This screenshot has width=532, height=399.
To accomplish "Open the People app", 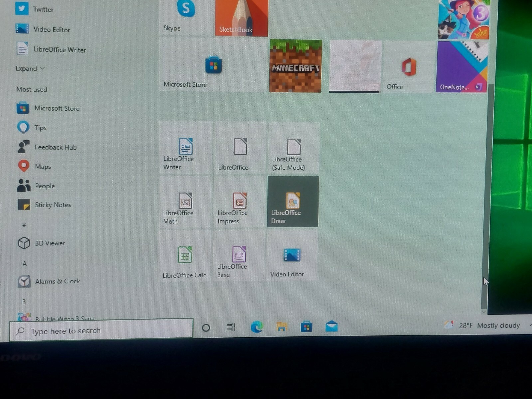I will [x=36, y=186].
